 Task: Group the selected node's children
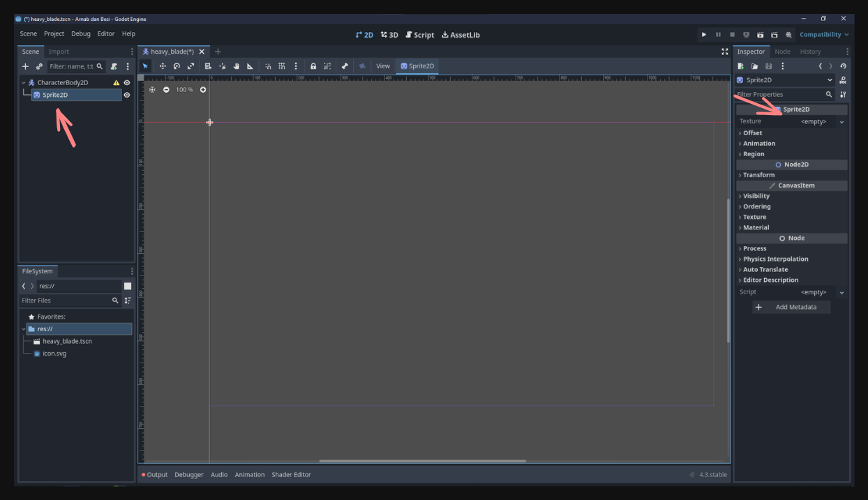point(327,66)
